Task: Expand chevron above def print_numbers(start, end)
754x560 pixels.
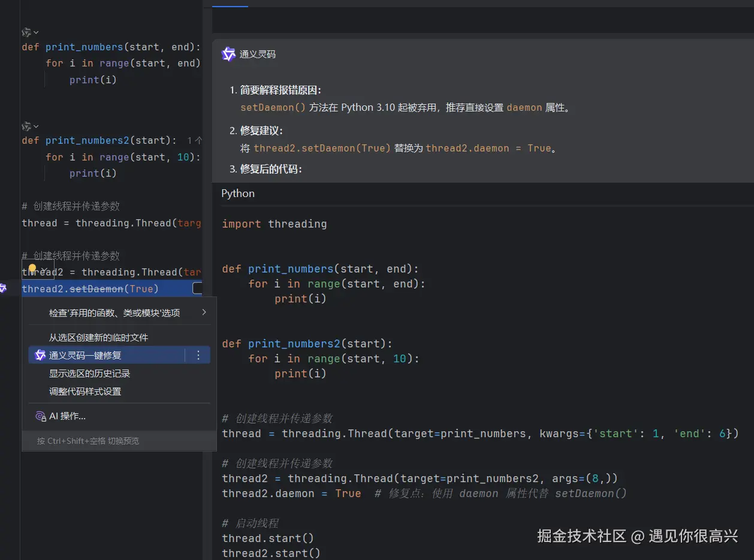Action: 36,32
